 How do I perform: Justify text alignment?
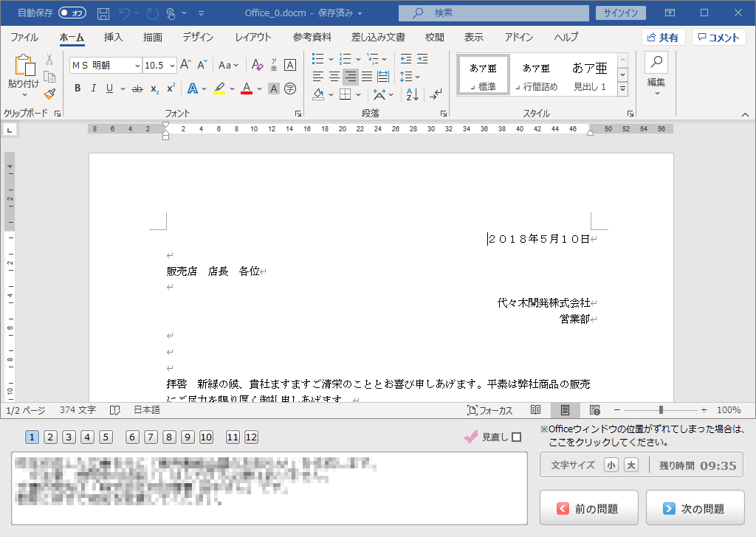click(367, 76)
